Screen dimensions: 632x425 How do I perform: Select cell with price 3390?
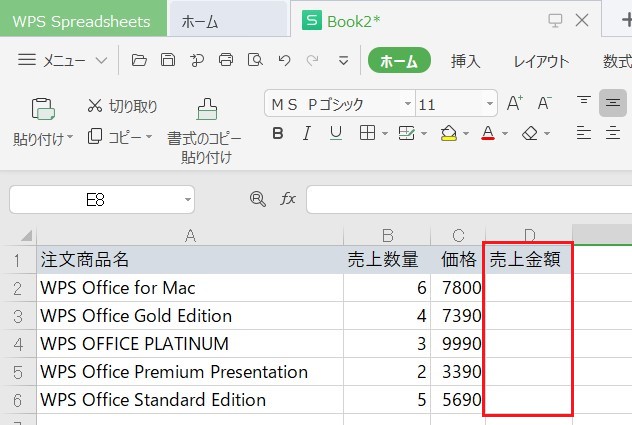pyautogui.click(x=458, y=372)
